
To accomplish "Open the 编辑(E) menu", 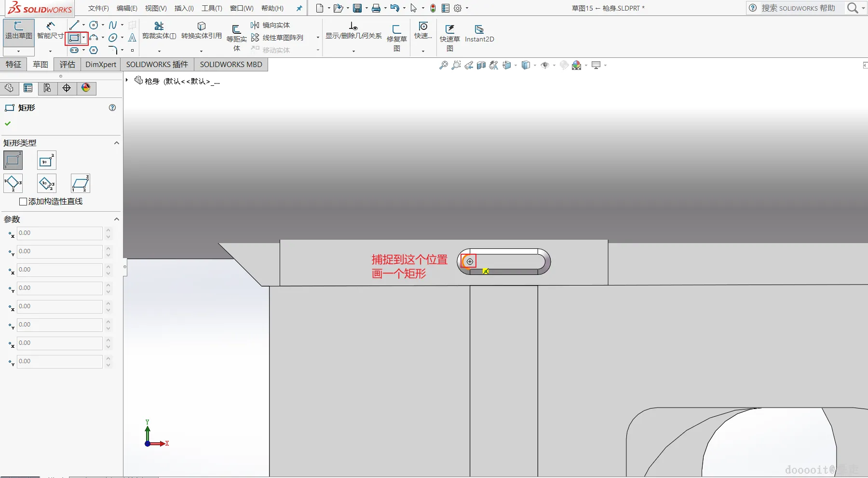I will coord(127,8).
